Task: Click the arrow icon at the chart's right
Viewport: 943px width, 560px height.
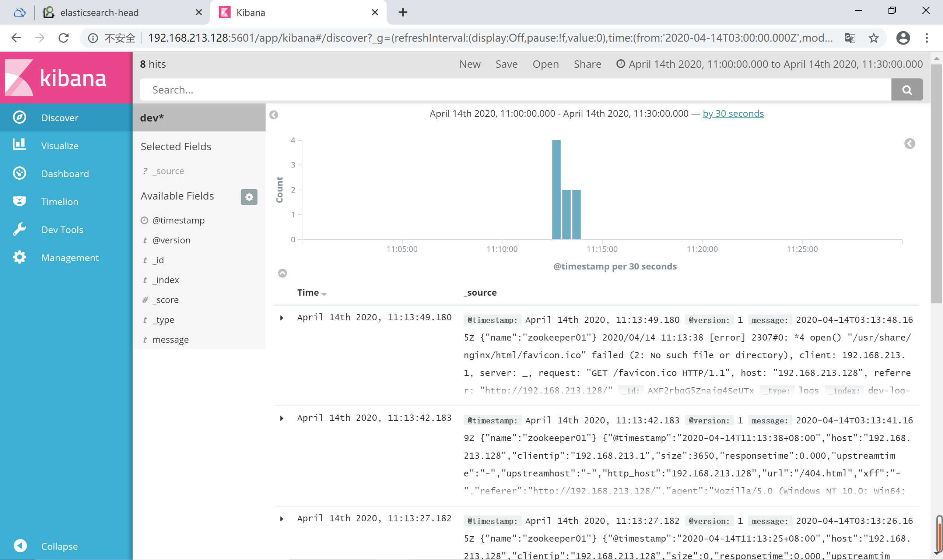Action: [910, 144]
